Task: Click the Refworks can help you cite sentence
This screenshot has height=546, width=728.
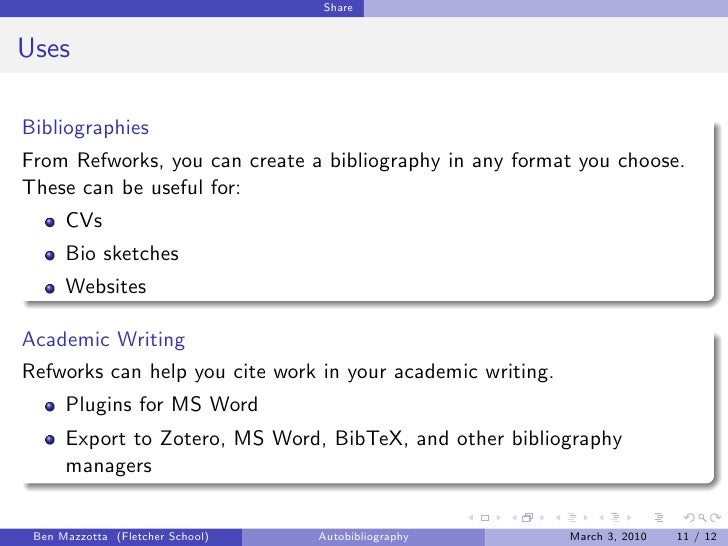Action: pos(288,372)
